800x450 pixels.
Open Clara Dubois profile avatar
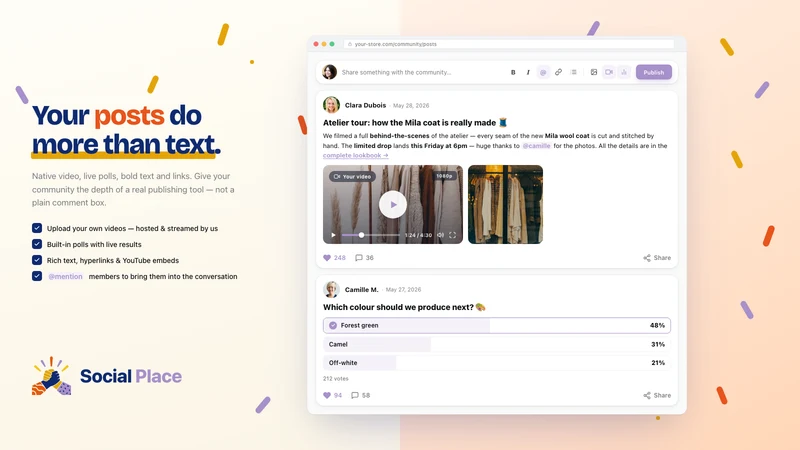(x=331, y=105)
